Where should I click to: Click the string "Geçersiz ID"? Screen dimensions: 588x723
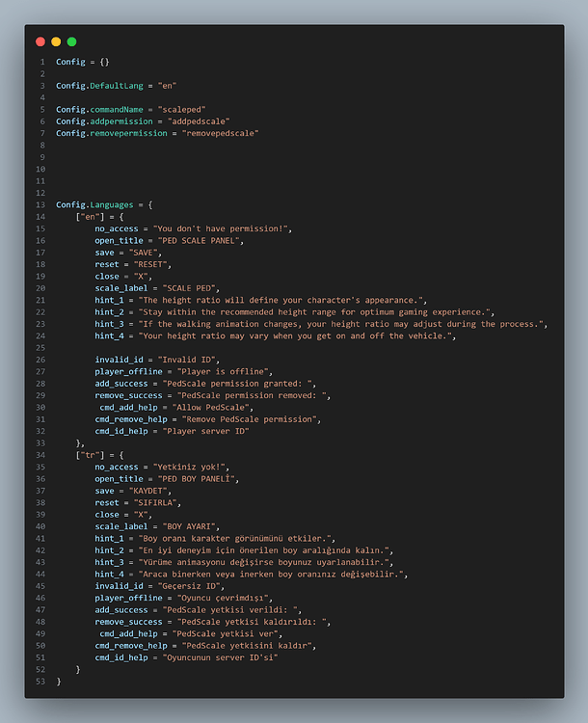pos(189,586)
